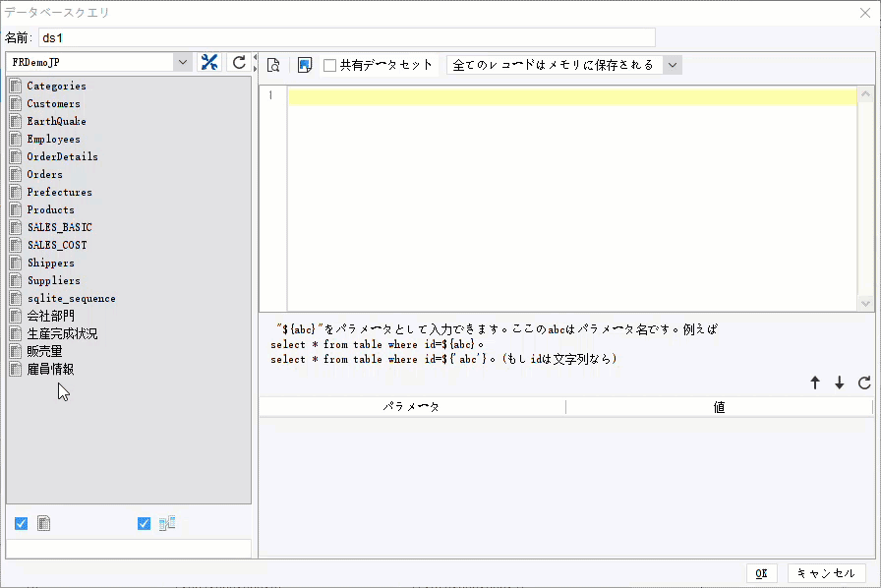Select the EarthQuake table name
The width and height of the screenshot is (881, 588).
56,121
